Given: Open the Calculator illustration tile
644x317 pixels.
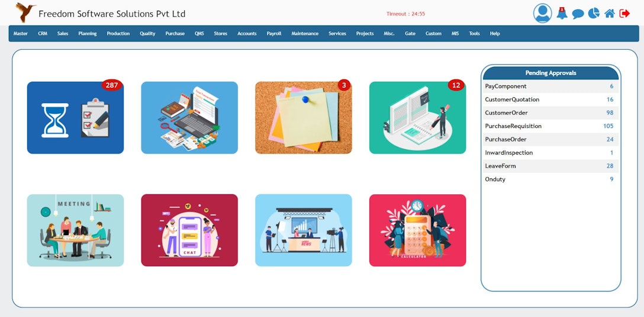Looking at the screenshot, I should pyautogui.click(x=417, y=230).
